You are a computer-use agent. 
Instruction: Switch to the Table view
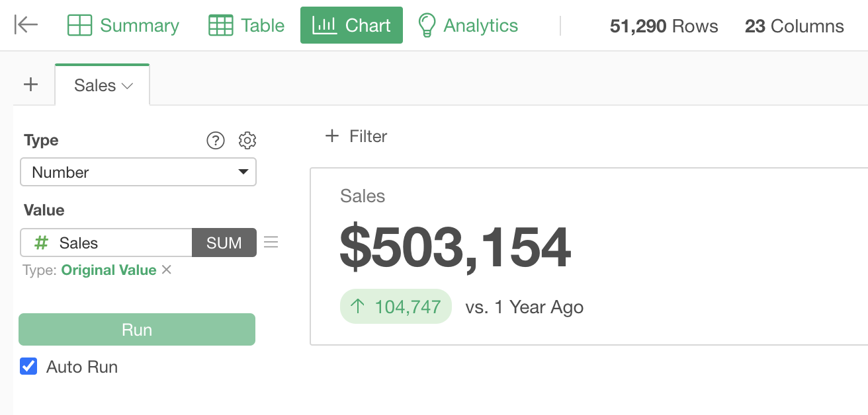click(x=246, y=25)
